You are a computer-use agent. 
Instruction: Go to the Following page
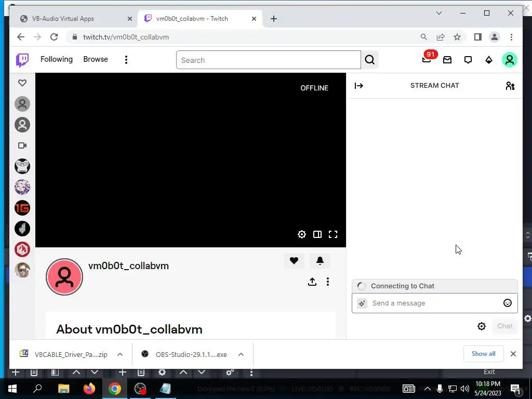(57, 59)
